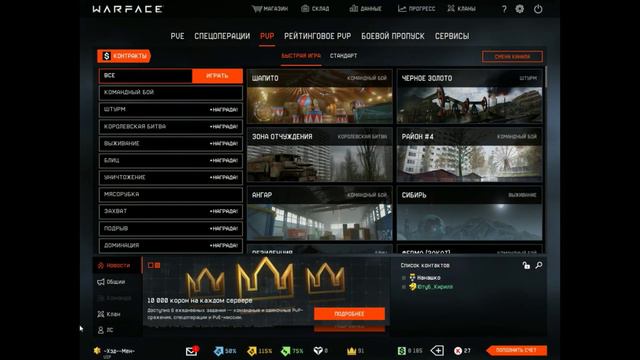Choose the Черное золото map card
This screenshot has height=360, width=640.
tap(470, 97)
